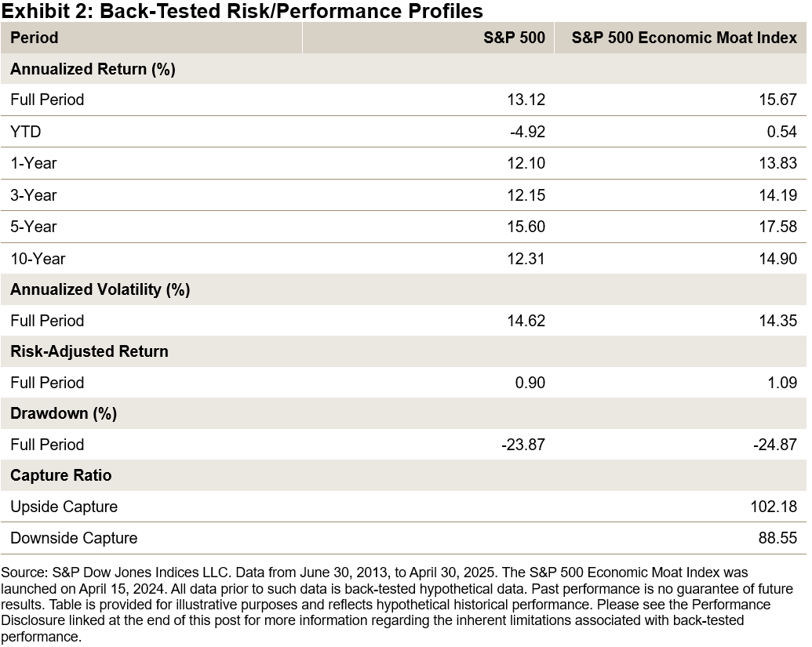Select the S&P 500 column header
This screenshot has width=812, height=647.
[x=514, y=38]
